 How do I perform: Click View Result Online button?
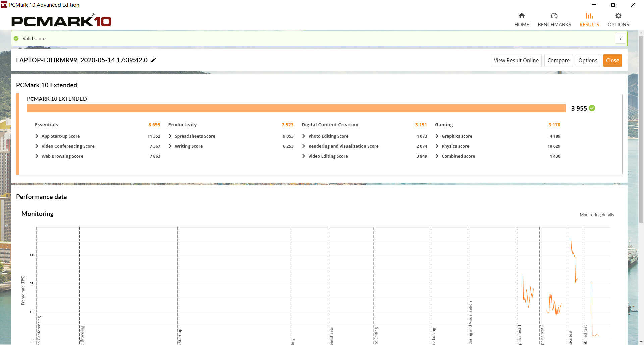[x=516, y=60]
